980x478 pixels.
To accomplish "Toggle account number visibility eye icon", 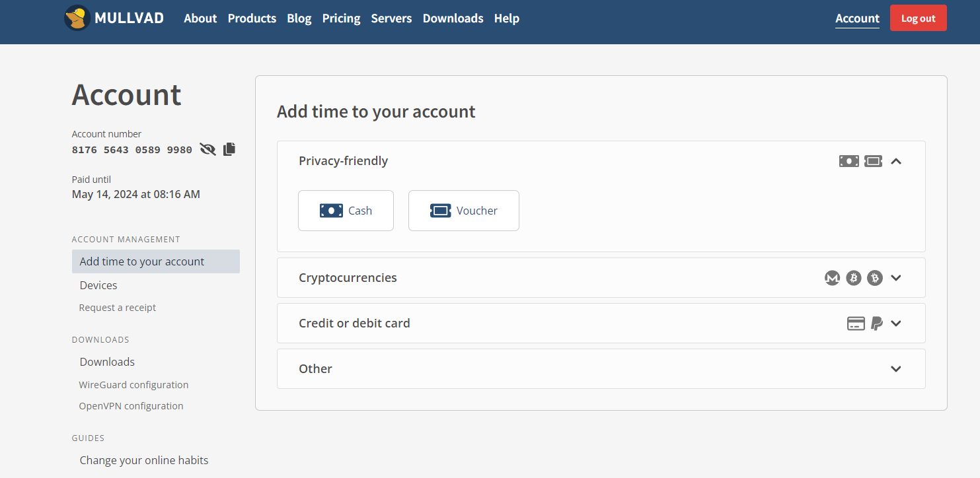I will 208,149.
